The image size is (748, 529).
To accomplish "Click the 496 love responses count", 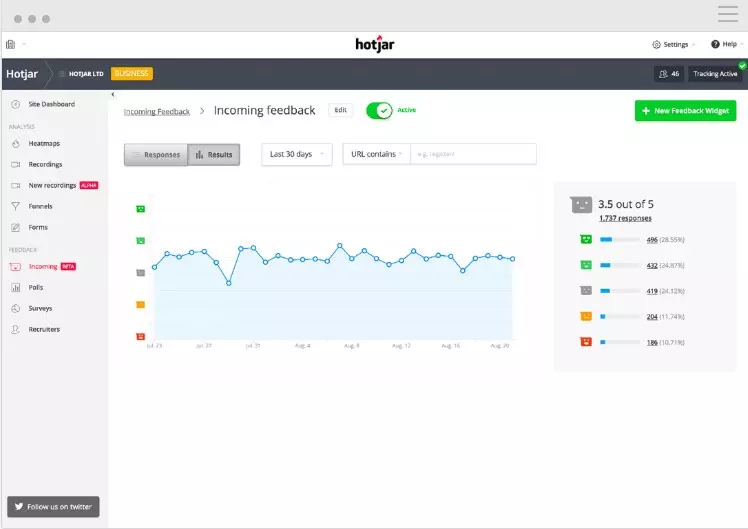I will 652,240.
